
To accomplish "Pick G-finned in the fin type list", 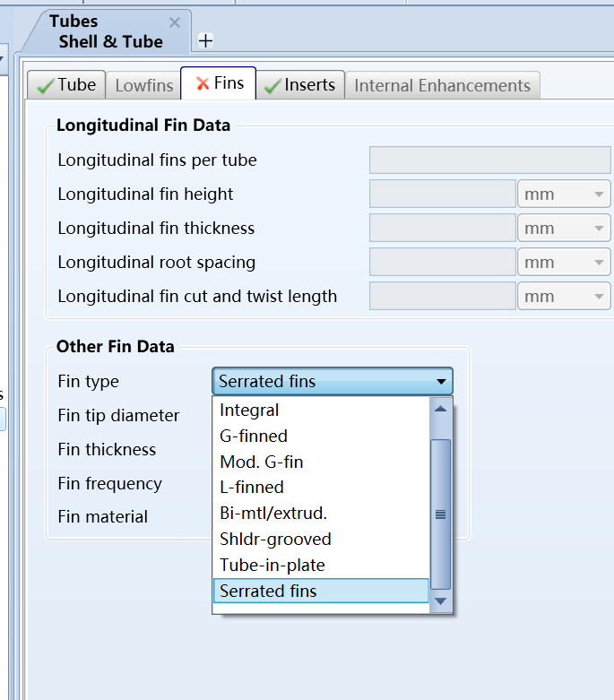I will [254, 436].
